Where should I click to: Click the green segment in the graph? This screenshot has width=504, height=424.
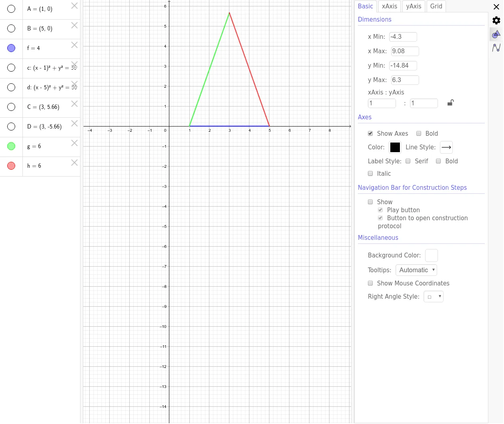point(209,69)
